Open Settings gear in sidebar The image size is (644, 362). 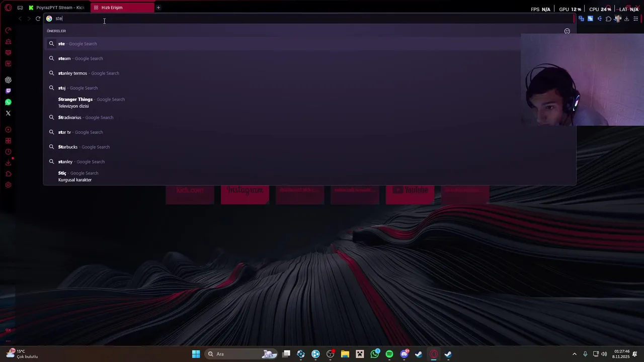coord(8,185)
